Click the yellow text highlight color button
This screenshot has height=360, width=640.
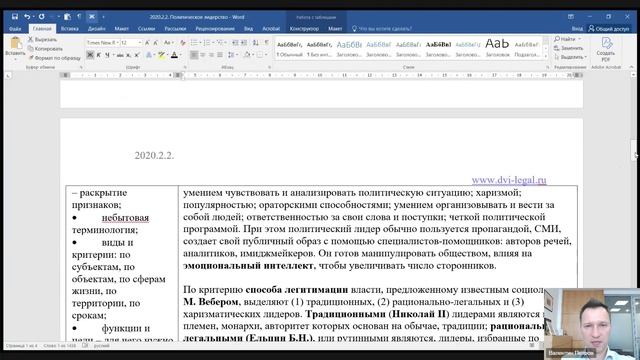coord(161,55)
